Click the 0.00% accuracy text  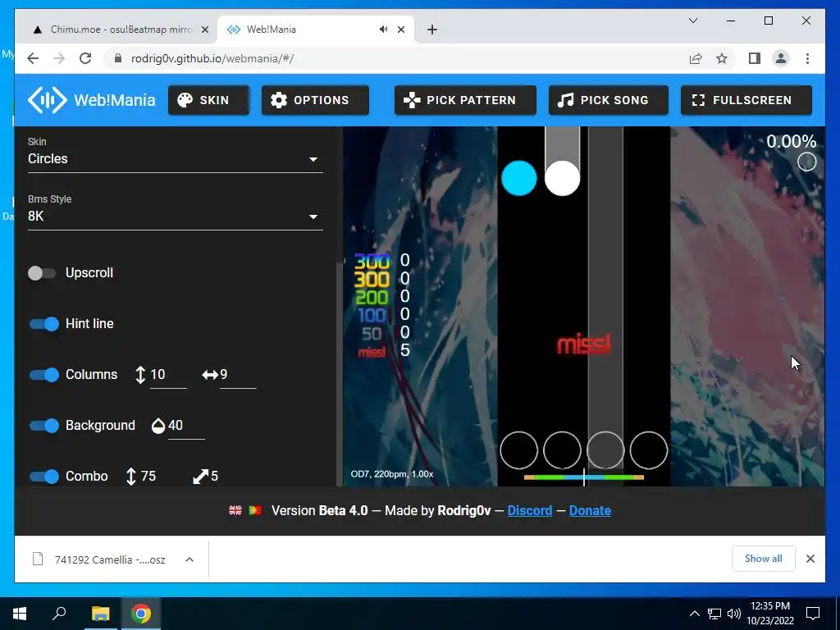pos(792,141)
